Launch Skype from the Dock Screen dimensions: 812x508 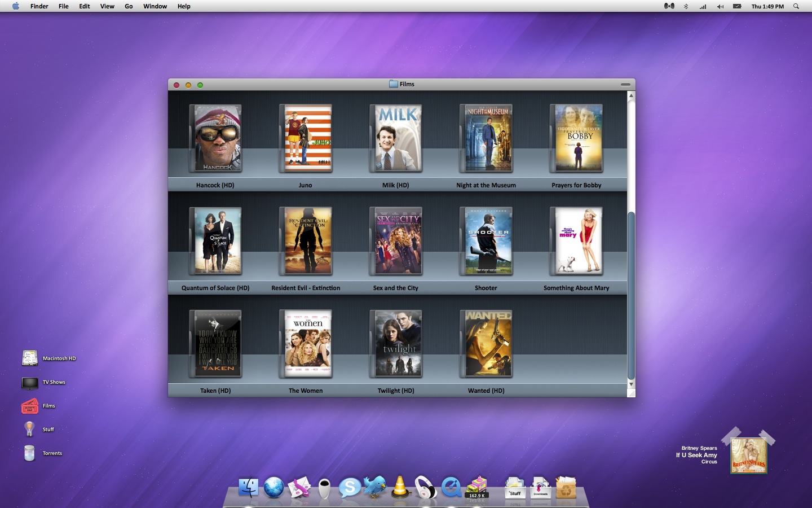(x=350, y=488)
